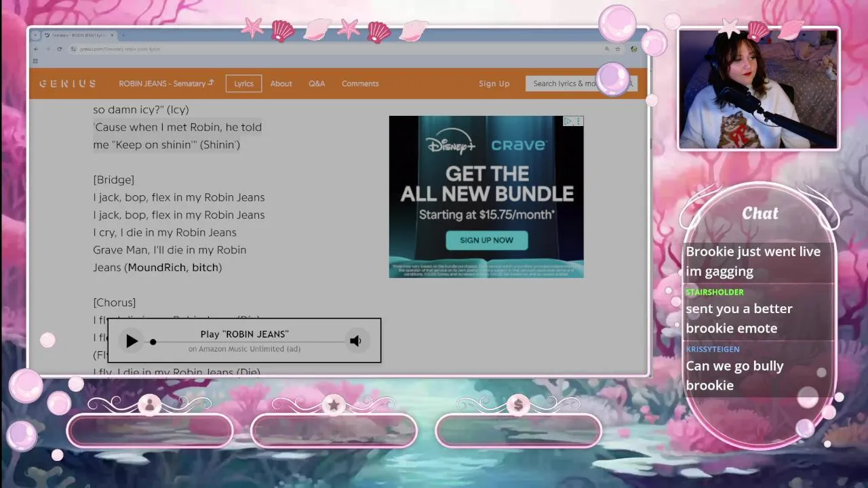The image size is (868, 488).
Task: Open the AdChoices icon on the ad
Action: tap(568, 121)
